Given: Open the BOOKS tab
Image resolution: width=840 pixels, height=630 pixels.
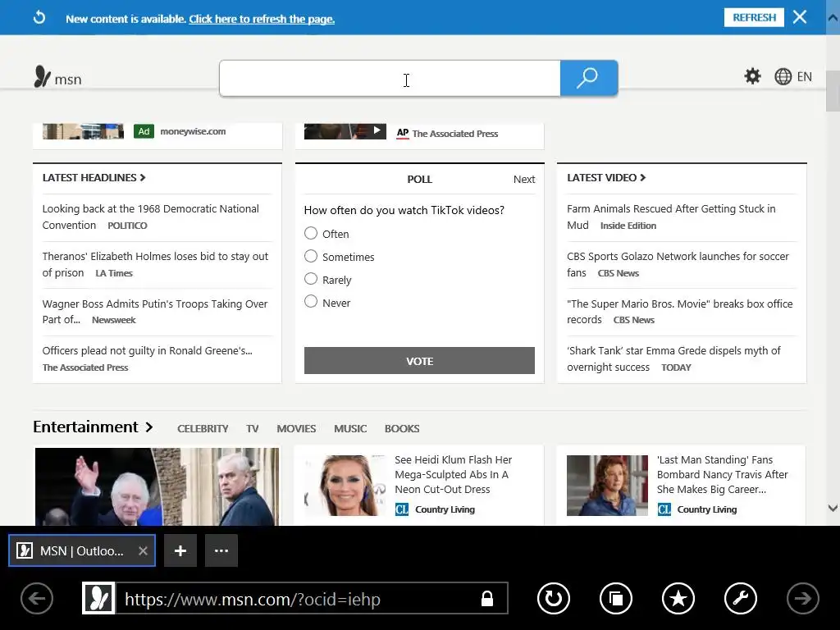Looking at the screenshot, I should coord(402,428).
